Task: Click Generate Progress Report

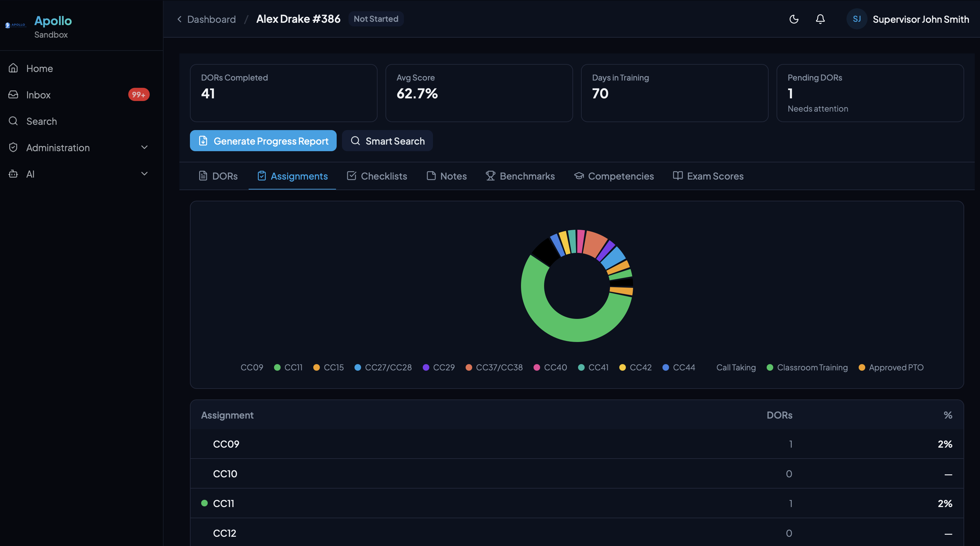Action: click(263, 141)
